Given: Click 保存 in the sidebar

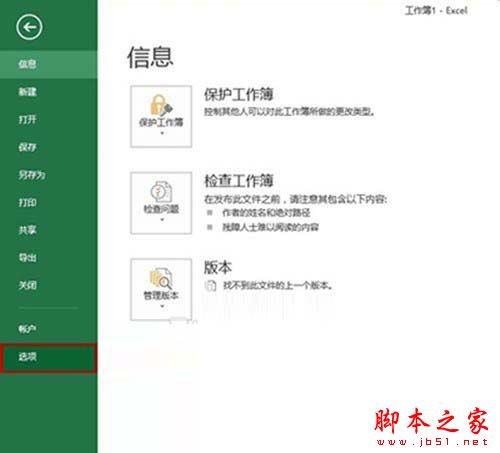Looking at the screenshot, I should (x=49, y=147).
